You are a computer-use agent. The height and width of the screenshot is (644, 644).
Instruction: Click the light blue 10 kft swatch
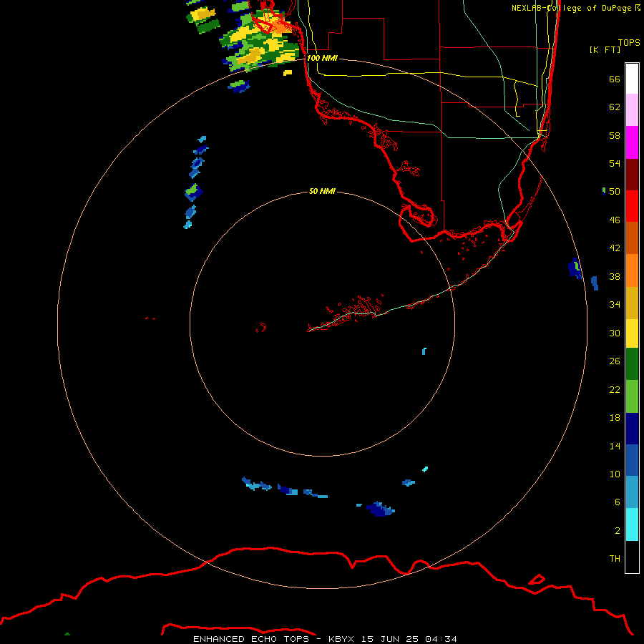tap(632, 492)
